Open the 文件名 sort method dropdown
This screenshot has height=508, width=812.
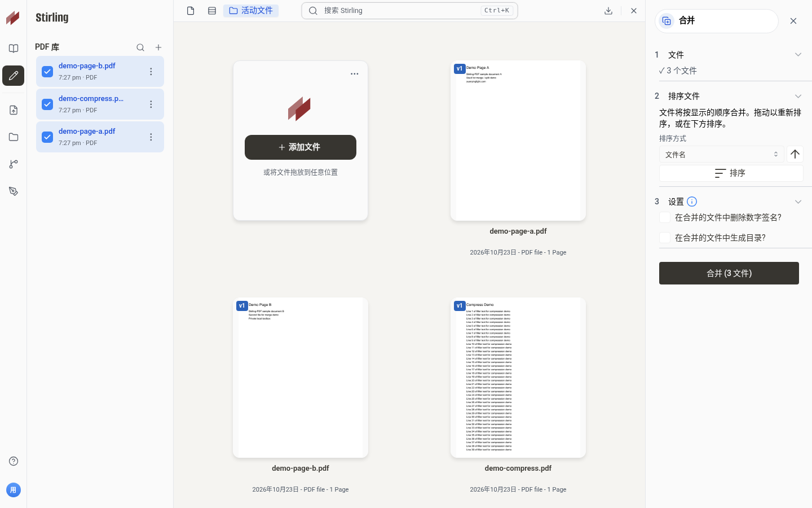tap(722, 154)
